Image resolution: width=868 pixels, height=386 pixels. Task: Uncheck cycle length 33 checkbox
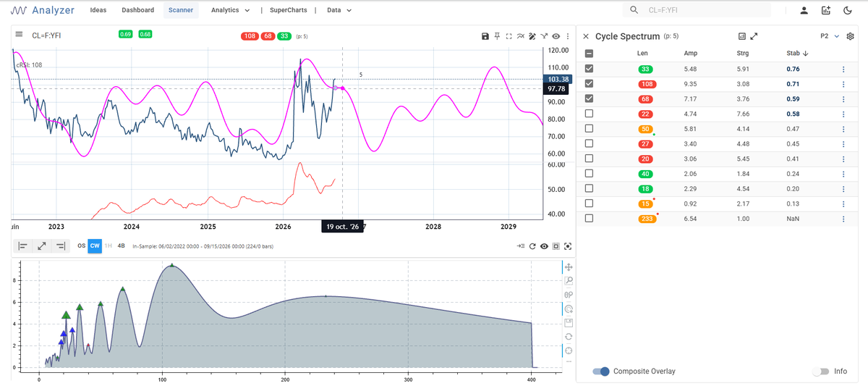tap(589, 69)
